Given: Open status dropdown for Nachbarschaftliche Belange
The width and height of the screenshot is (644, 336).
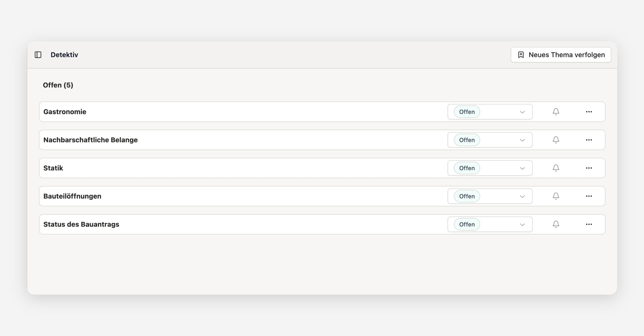Looking at the screenshot, I should (x=490, y=140).
